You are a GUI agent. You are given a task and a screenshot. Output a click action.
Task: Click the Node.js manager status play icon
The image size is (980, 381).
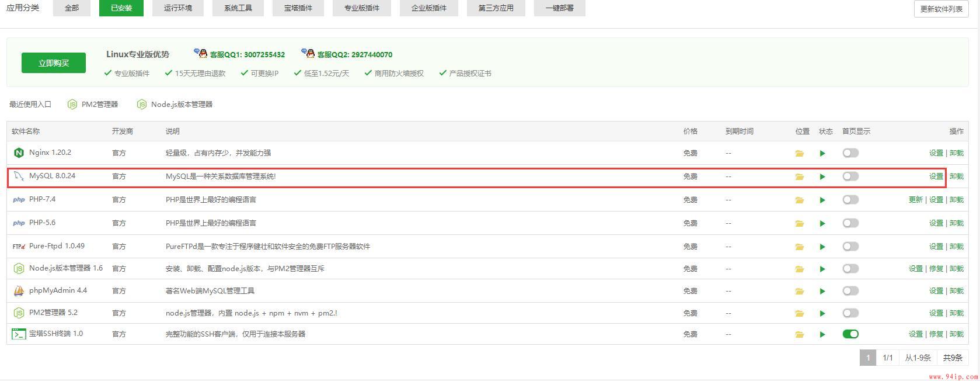[x=822, y=269]
